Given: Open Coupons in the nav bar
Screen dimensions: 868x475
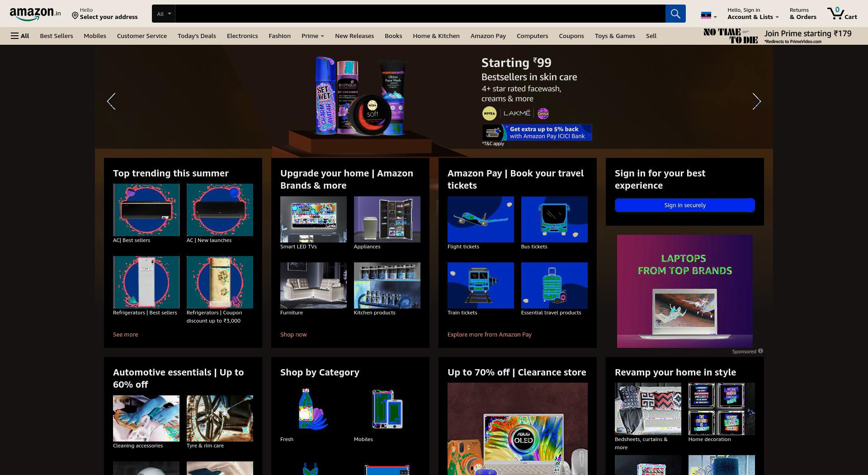Looking at the screenshot, I should coord(571,36).
